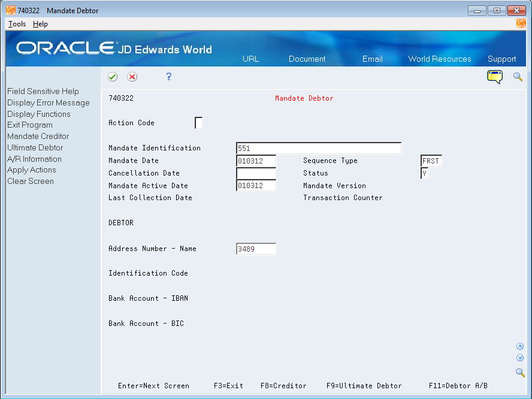Focus the Action Code input box
The height and width of the screenshot is (399, 532).
pyautogui.click(x=198, y=123)
